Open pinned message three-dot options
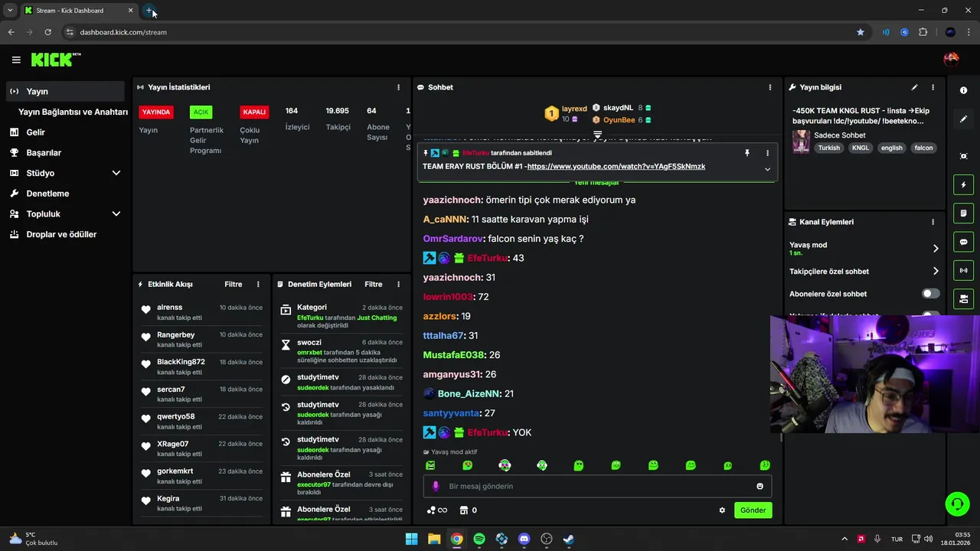Image resolution: width=980 pixels, height=551 pixels. 767,153
